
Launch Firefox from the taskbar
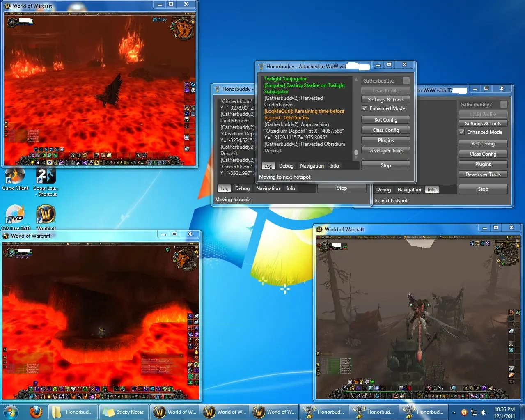(36, 412)
